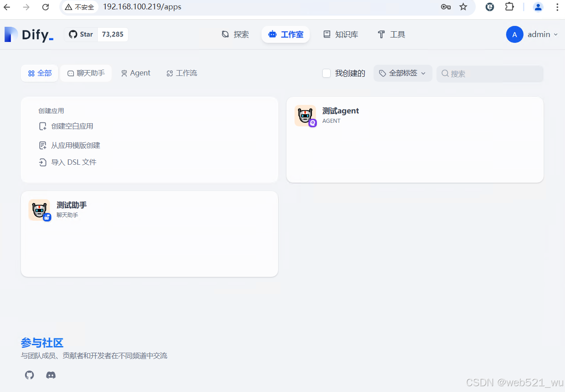The height and width of the screenshot is (392, 565).
Task: Click the blue A user avatar
Action: click(515, 34)
